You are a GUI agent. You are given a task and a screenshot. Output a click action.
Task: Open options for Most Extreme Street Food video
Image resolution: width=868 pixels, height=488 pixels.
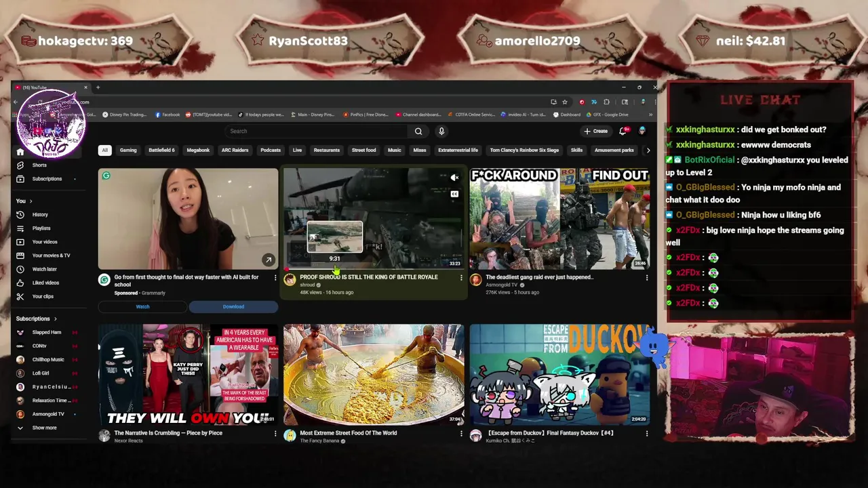(461, 434)
